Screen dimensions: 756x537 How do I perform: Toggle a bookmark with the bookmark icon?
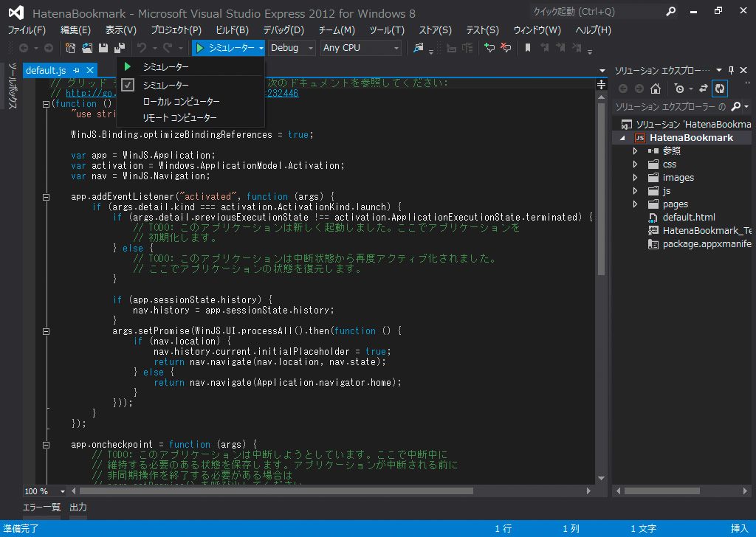click(528, 48)
